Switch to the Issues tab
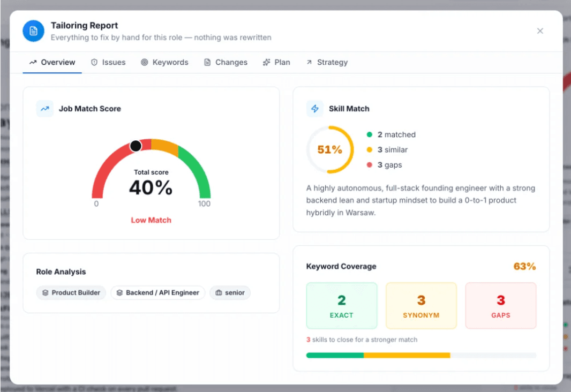This screenshot has width=571, height=392. [x=108, y=62]
